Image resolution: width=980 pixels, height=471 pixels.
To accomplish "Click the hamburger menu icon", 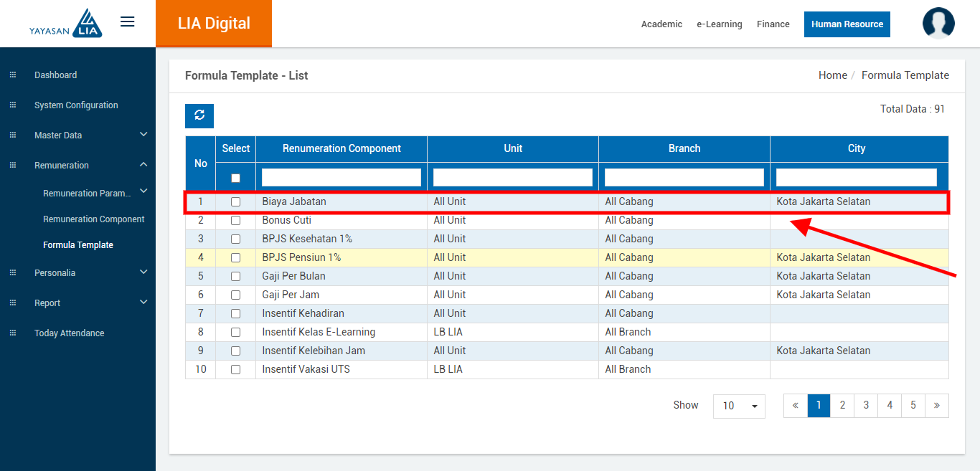I will click(127, 22).
